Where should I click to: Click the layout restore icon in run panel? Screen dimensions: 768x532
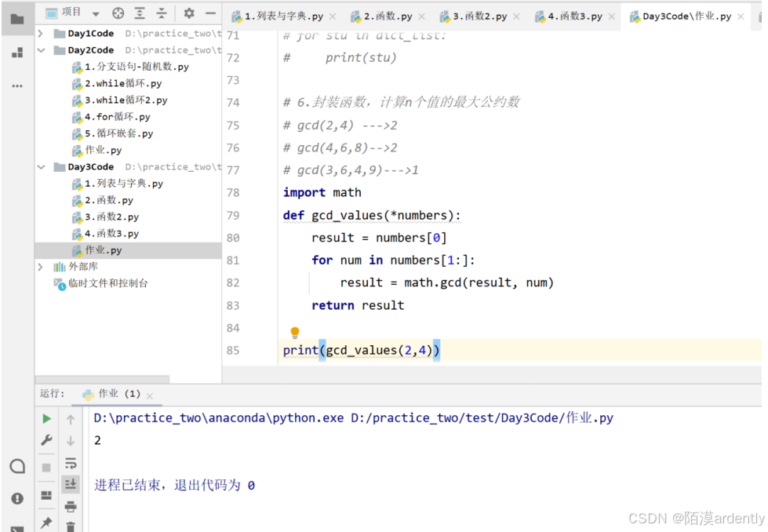pos(46,495)
